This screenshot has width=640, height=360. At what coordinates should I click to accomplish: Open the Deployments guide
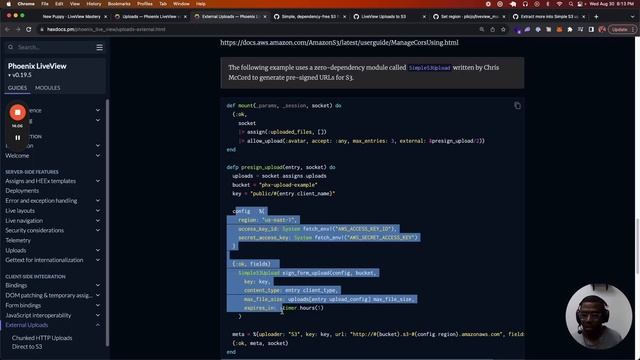[x=22, y=191]
